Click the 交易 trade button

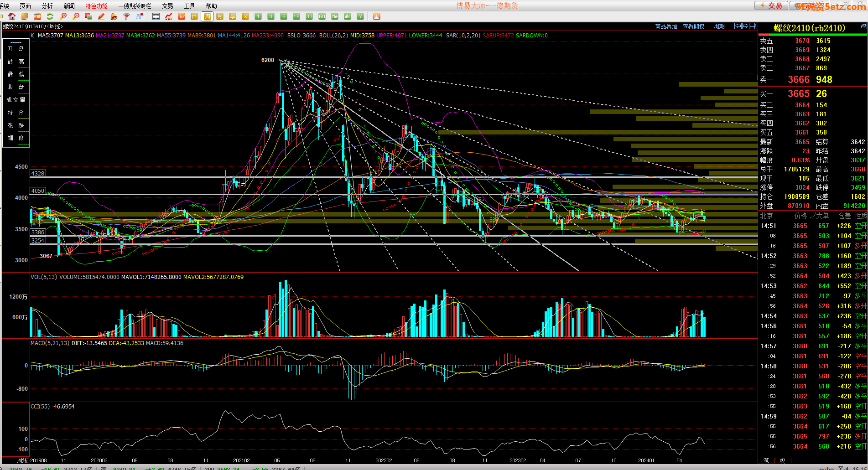tap(771, 6)
